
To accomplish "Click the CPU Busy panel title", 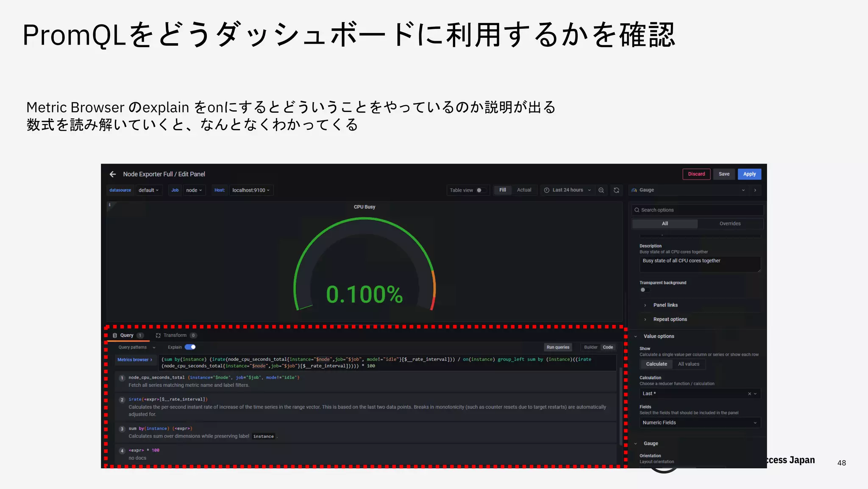I will pos(364,207).
